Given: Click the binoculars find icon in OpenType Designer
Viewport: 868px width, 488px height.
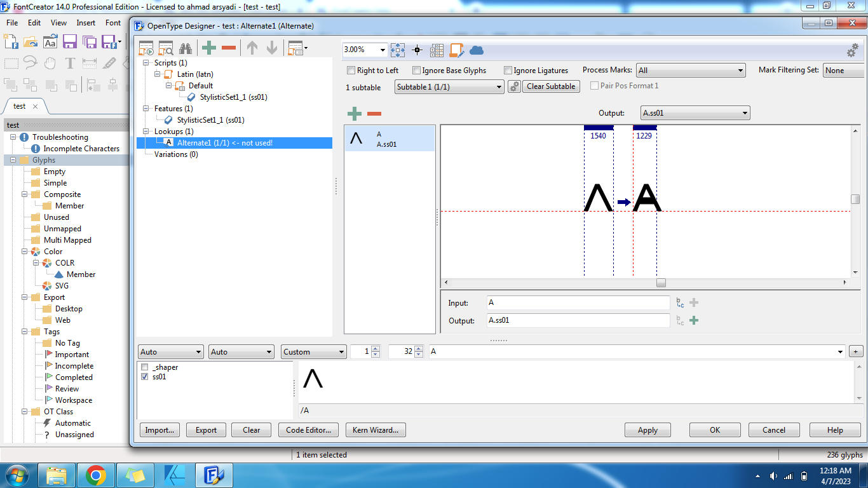Looking at the screenshot, I should point(186,48).
